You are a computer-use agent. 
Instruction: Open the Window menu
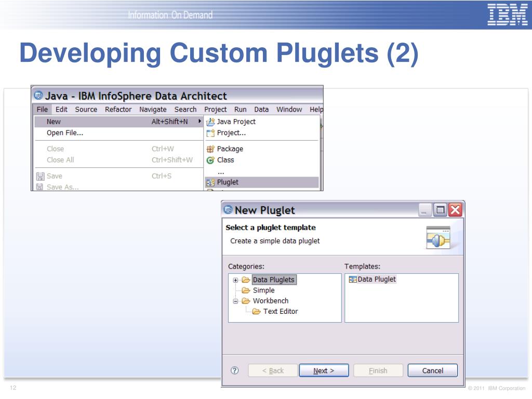[289, 110]
